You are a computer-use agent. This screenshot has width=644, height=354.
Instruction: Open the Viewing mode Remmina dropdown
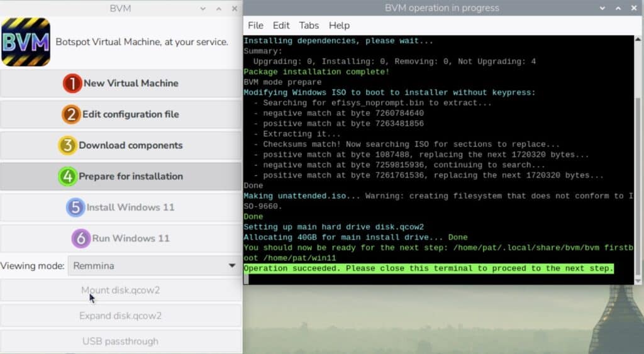(154, 266)
